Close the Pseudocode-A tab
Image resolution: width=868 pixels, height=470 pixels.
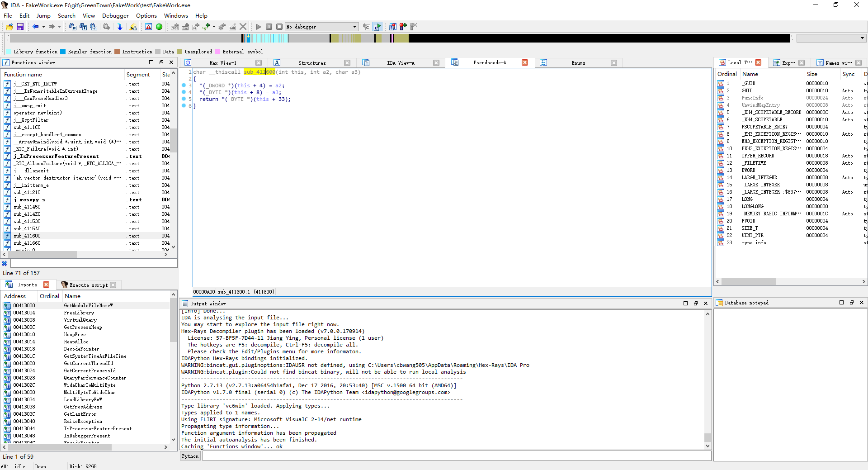point(525,62)
